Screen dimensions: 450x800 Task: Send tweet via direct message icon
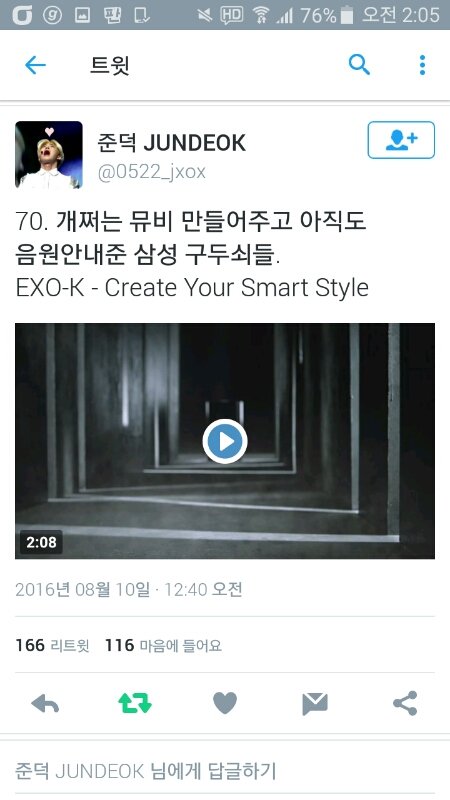coord(315,704)
